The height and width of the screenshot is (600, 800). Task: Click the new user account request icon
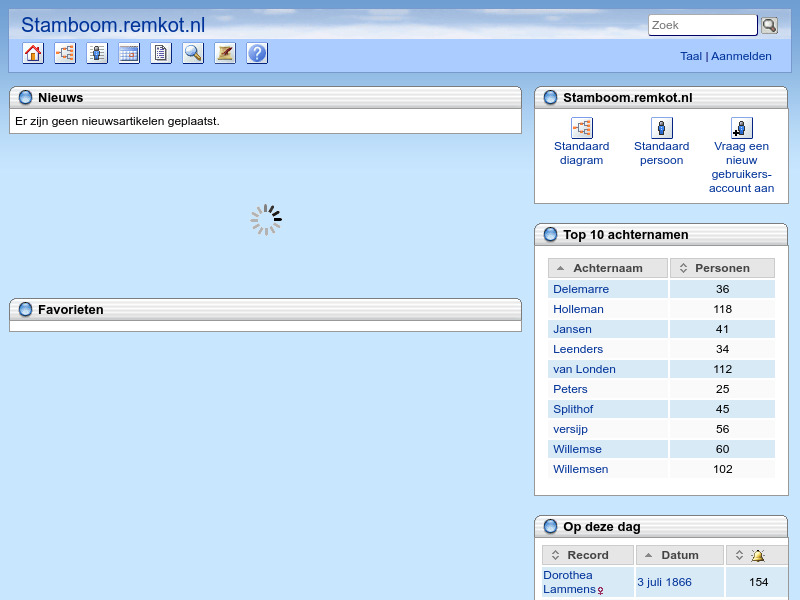click(741, 128)
